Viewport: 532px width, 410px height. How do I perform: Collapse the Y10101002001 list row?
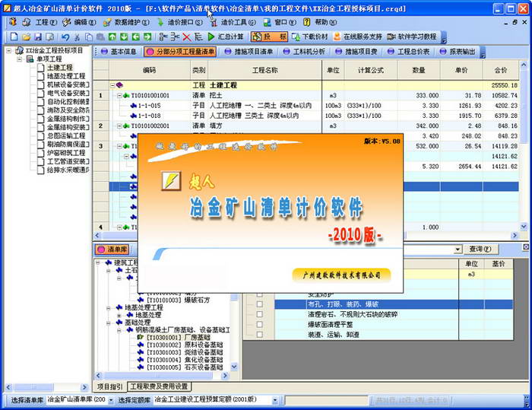pyautogui.click(x=119, y=126)
